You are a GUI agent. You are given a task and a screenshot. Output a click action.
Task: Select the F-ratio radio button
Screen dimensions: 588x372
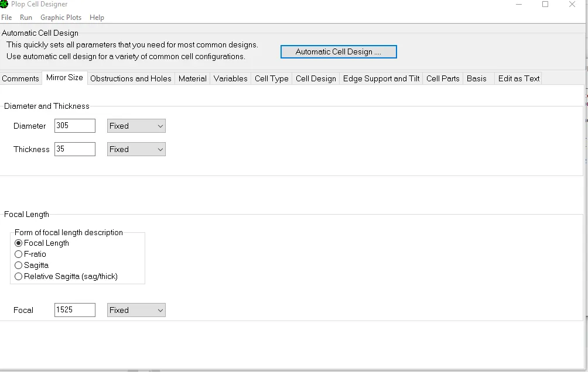(x=19, y=254)
